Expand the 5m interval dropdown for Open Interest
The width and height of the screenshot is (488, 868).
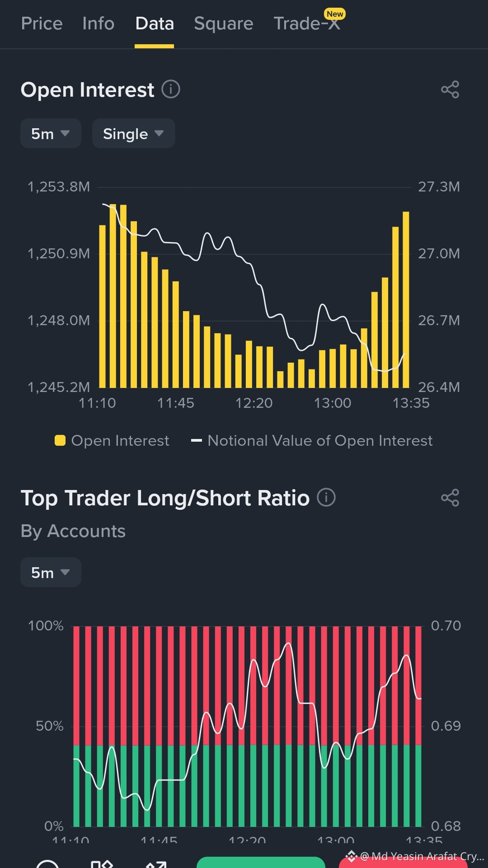51,133
